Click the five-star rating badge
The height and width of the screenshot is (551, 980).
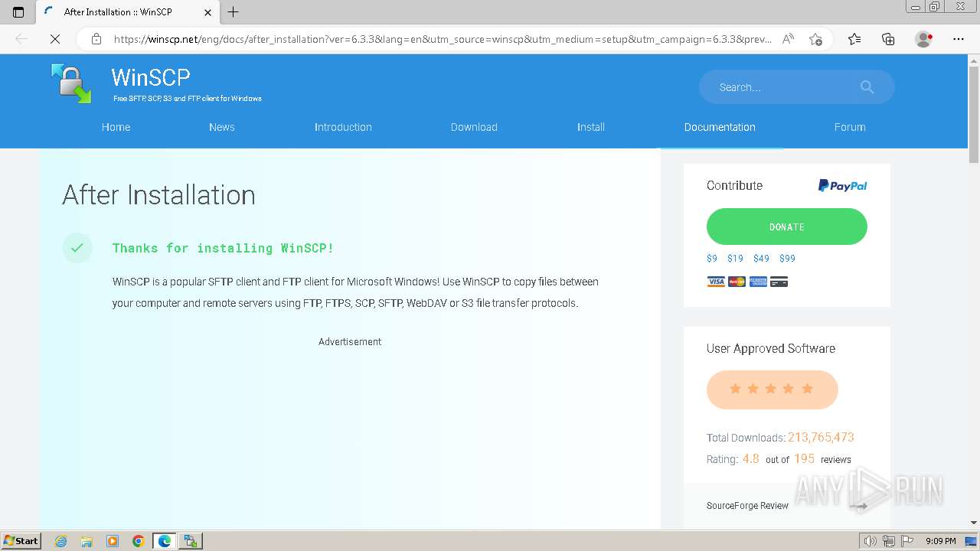tap(773, 390)
